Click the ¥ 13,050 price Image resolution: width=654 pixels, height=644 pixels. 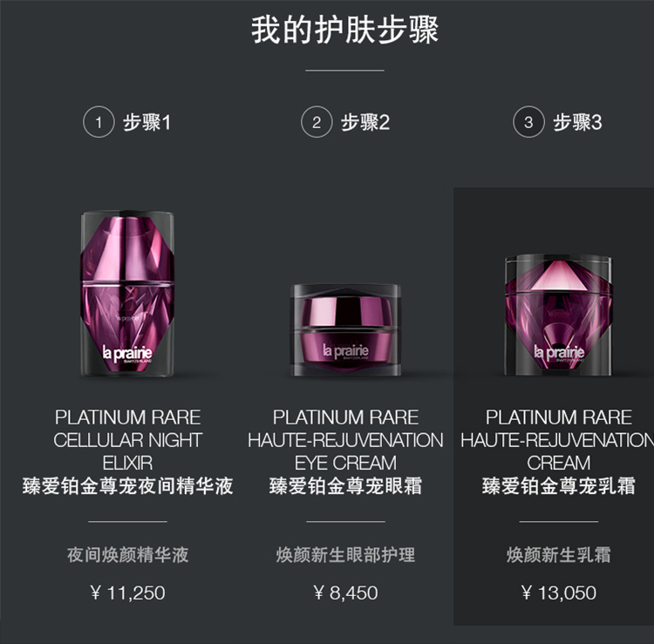(558, 593)
